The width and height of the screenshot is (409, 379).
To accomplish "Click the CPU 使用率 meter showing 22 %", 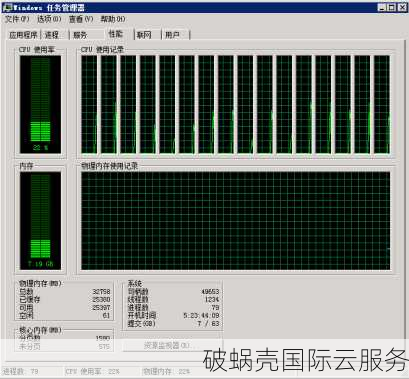I will (40, 104).
